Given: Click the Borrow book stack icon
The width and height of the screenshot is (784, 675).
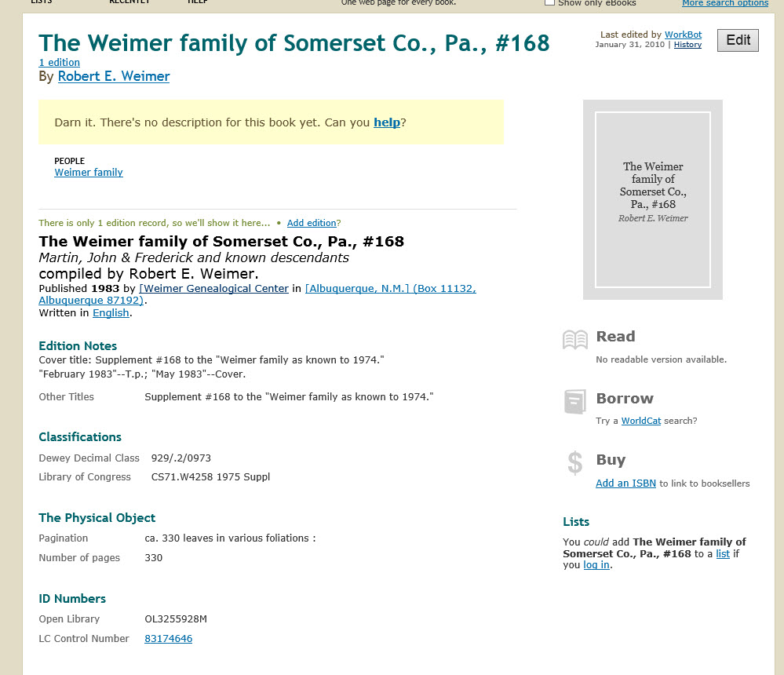Looking at the screenshot, I should click(x=574, y=401).
